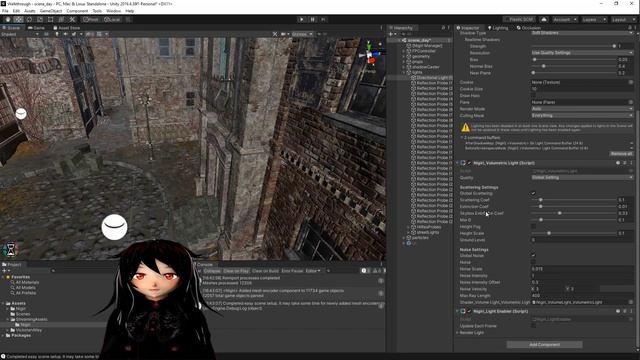Open the cloud services icon
This screenshot has width=640, height=360.
coord(544,20)
